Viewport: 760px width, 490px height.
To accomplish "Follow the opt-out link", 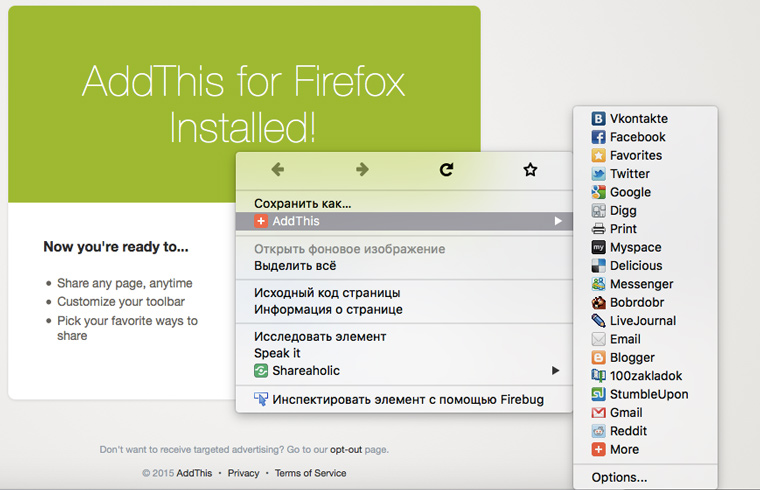I will tap(346, 450).
